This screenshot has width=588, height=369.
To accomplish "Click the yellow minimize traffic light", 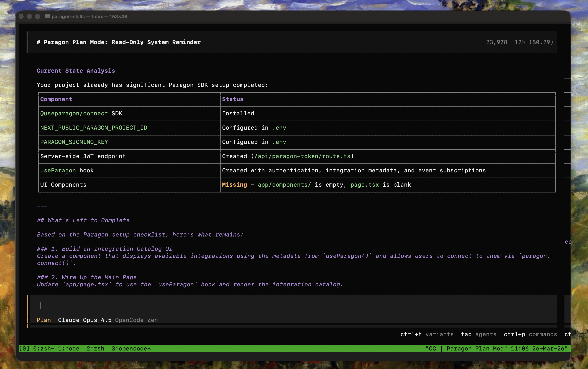I will pyautogui.click(x=30, y=17).
